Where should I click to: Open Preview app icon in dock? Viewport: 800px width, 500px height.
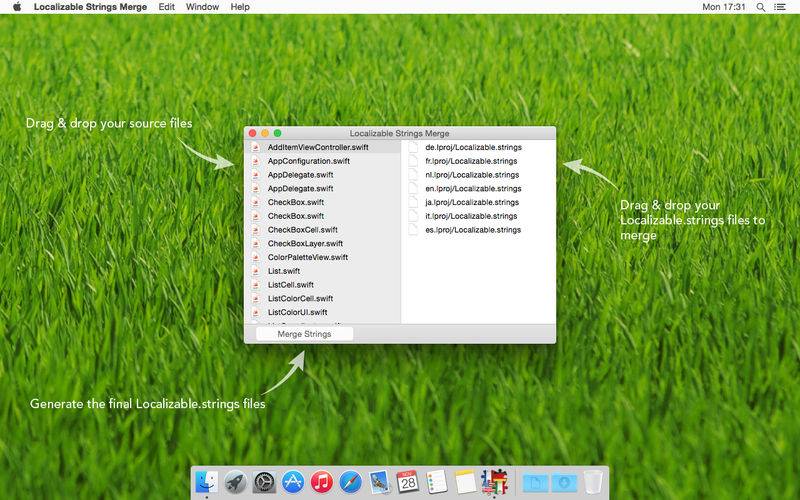point(379,482)
